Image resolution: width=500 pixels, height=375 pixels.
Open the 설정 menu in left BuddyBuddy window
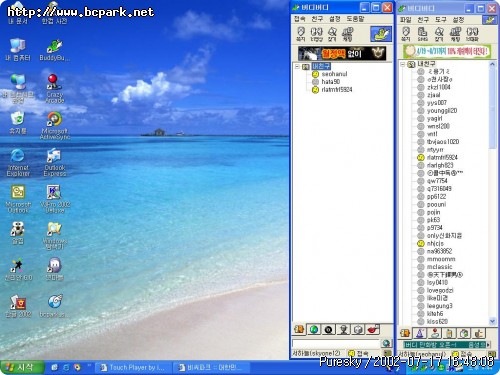click(x=334, y=19)
